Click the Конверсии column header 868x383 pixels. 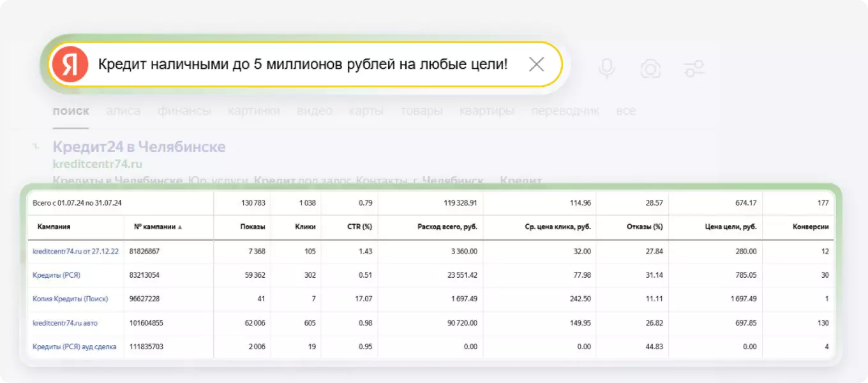click(x=811, y=227)
